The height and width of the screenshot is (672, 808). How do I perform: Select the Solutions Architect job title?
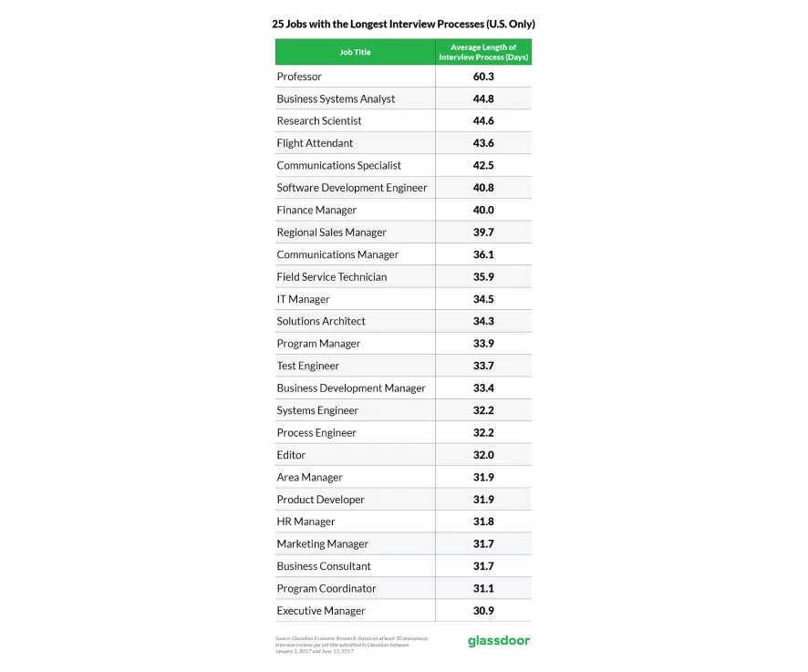(321, 321)
